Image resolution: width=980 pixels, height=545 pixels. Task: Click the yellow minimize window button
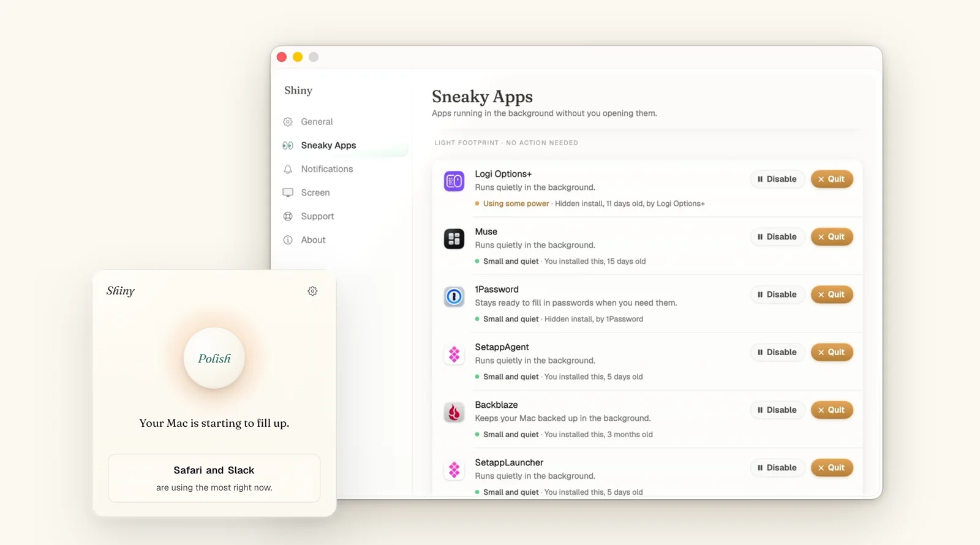point(298,57)
